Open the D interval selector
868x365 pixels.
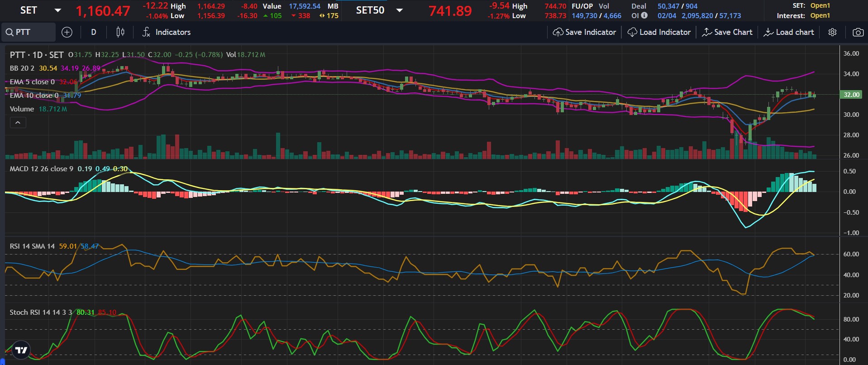94,32
